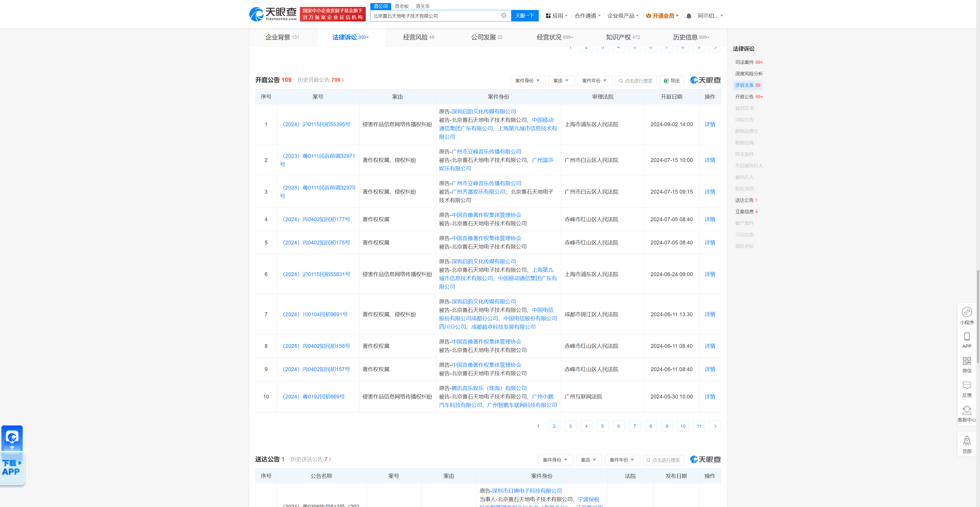The width and height of the screenshot is (980, 507).
Task: Open sidebar item 深度风险分析
Action: pyautogui.click(x=749, y=74)
